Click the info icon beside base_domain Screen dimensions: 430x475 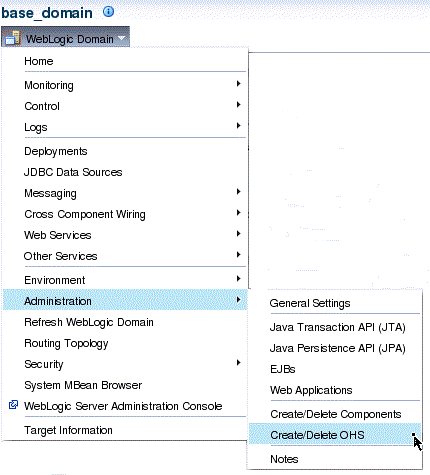[108, 12]
